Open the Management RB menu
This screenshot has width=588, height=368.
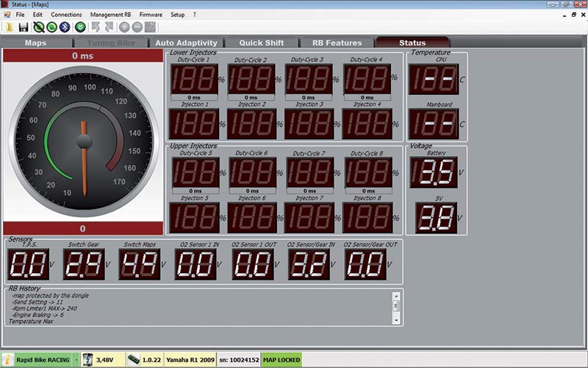click(112, 14)
